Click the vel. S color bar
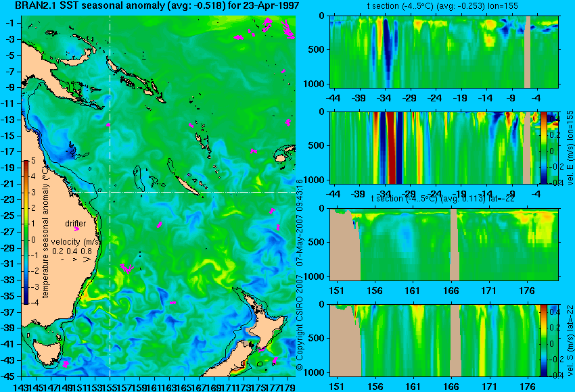This screenshot has height=392, width=575. click(x=544, y=341)
